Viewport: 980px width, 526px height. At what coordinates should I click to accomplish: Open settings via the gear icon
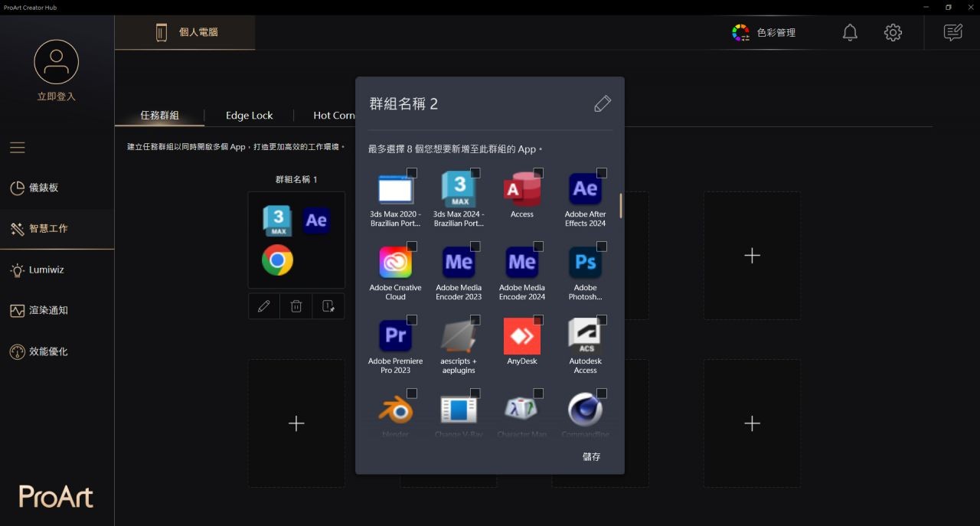pos(893,33)
